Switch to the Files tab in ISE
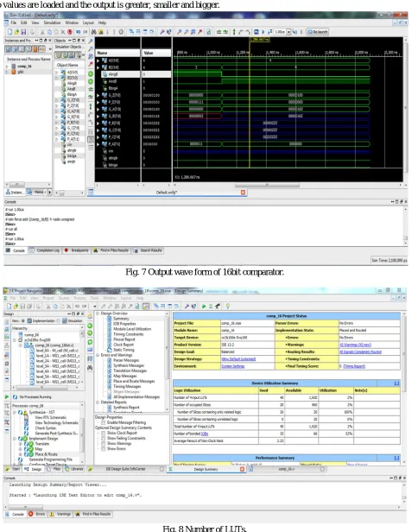412x532 pixels. click(54, 469)
